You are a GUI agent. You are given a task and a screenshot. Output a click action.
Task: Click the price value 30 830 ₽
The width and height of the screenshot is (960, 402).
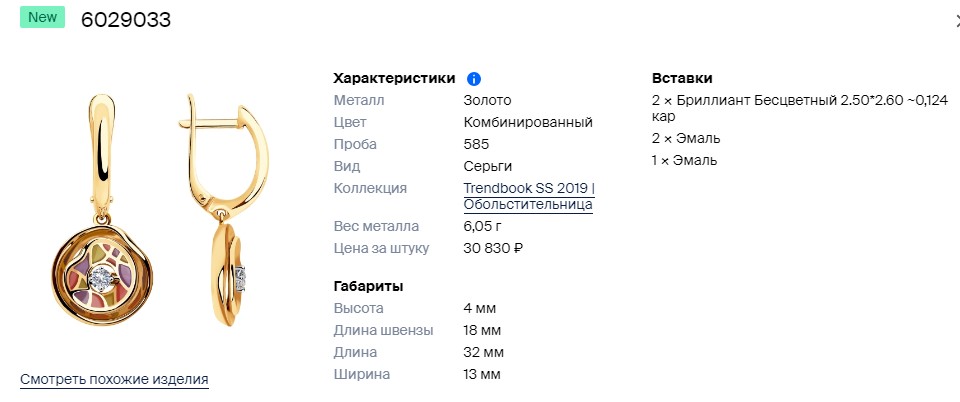[494, 248]
